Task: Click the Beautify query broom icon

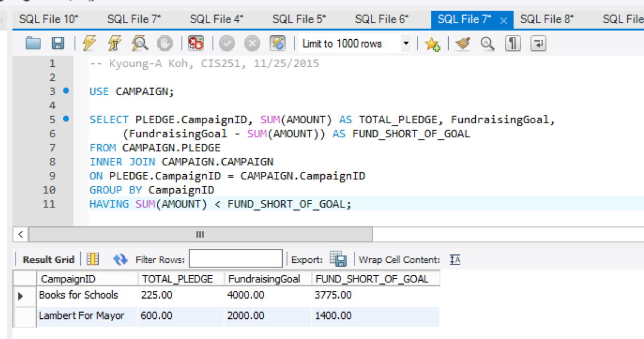Action: point(463,43)
